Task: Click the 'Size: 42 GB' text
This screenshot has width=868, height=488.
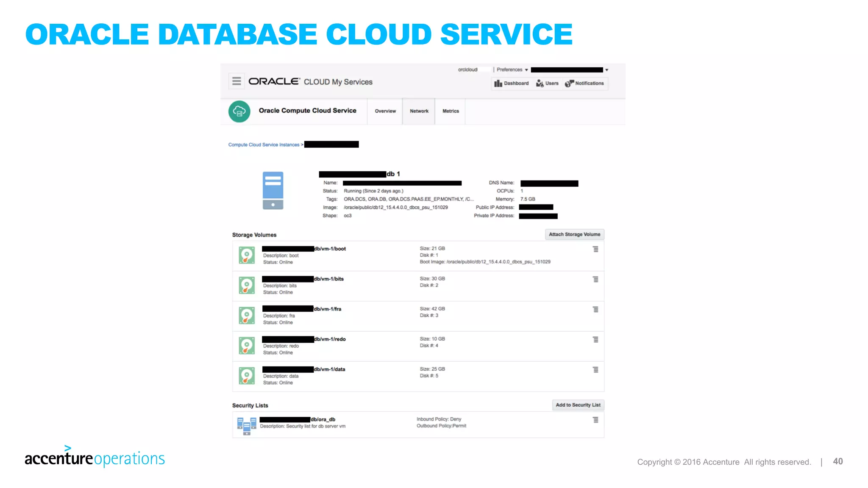Action: 432,309
